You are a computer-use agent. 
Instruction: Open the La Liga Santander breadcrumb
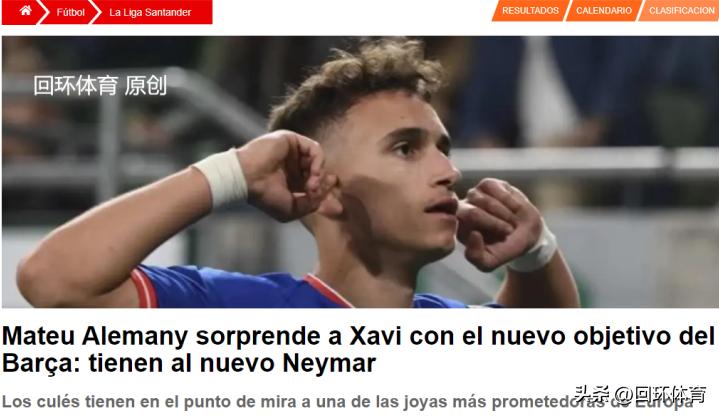coord(150,12)
